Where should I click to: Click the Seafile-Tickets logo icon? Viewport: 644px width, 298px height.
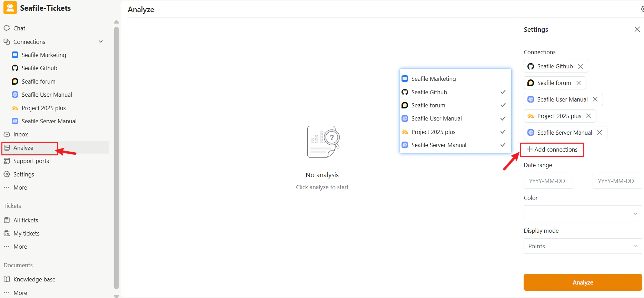pos(10,8)
